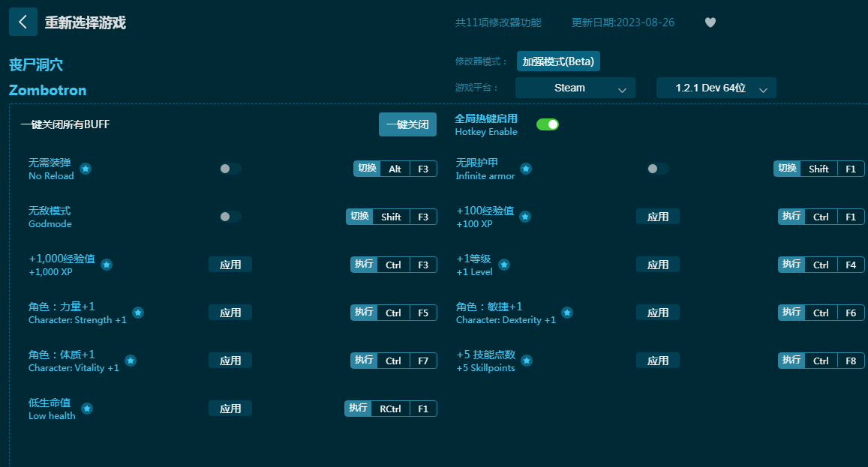This screenshot has width=868, height=467.
Task: Click F7 key of Vitality +1 hotkey
Action: pyautogui.click(x=423, y=361)
